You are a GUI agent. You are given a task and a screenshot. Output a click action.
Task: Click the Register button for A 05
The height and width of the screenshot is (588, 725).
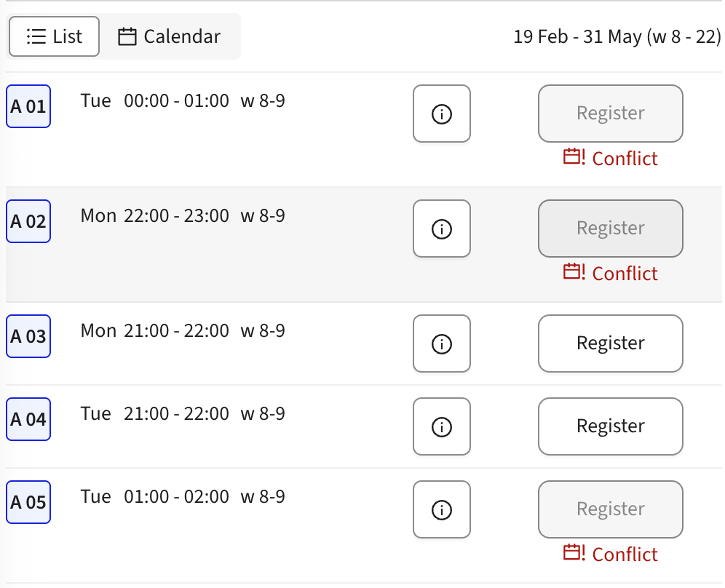pos(611,509)
